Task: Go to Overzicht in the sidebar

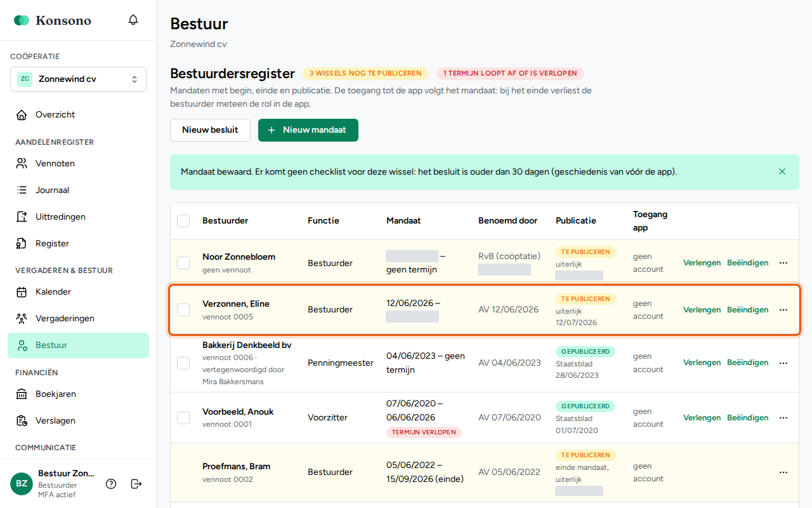Action: [78, 115]
